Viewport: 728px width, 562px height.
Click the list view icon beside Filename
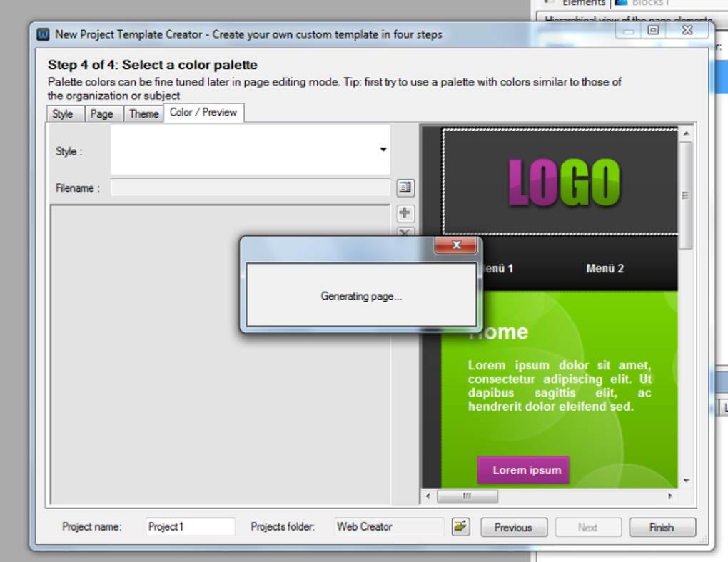pos(405,188)
